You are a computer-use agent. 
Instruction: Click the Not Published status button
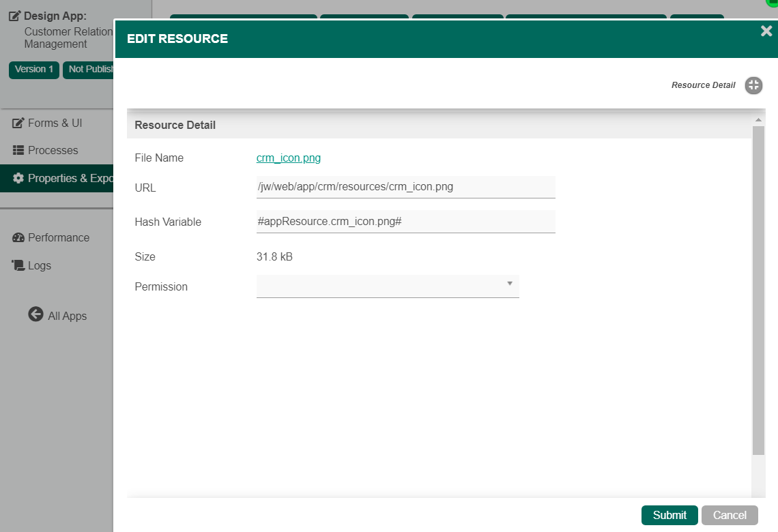pyautogui.click(x=88, y=70)
